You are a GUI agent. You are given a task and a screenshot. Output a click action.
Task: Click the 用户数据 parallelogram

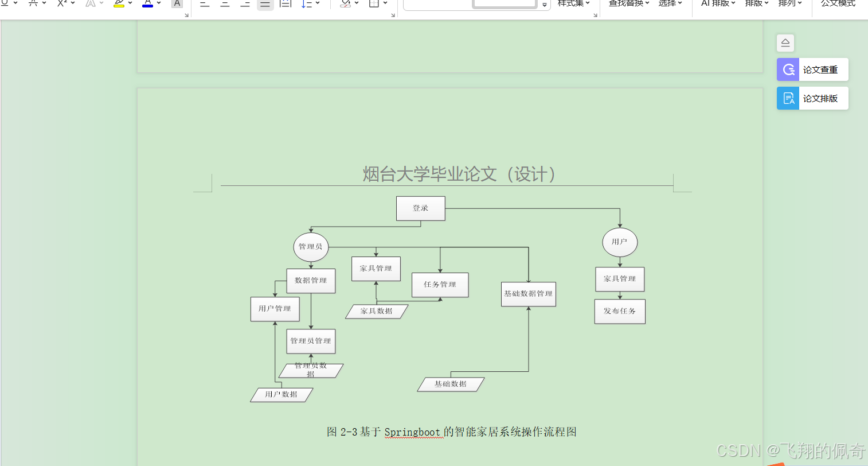pyautogui.click(x=281, y=394)
